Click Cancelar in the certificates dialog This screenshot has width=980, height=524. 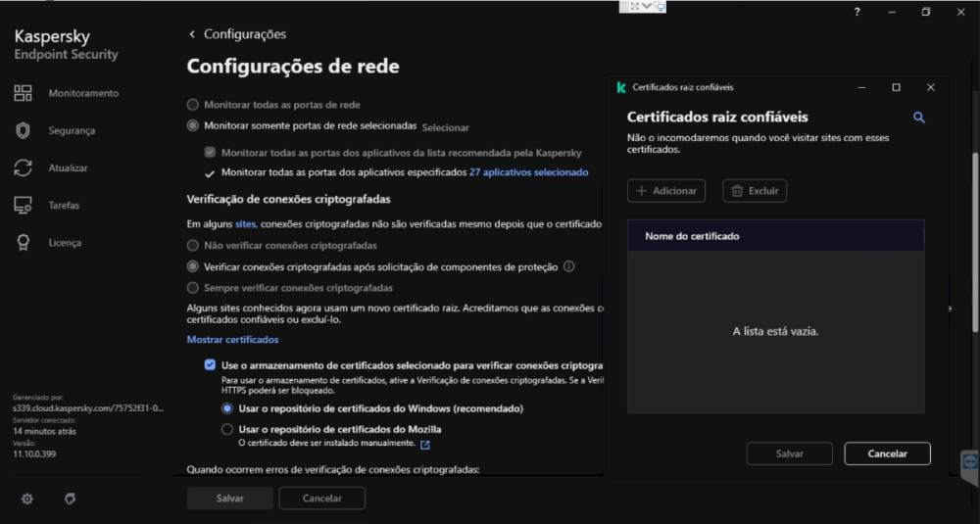888,454
